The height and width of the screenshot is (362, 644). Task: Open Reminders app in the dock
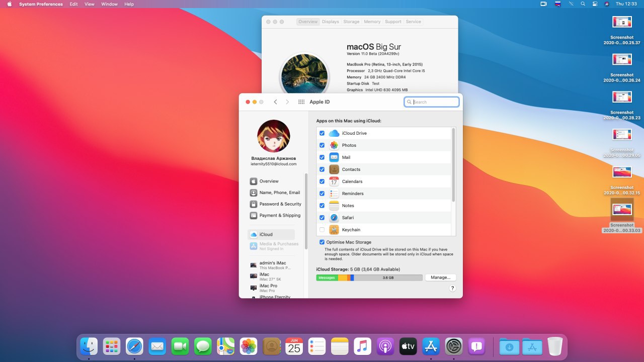(317, 346)
